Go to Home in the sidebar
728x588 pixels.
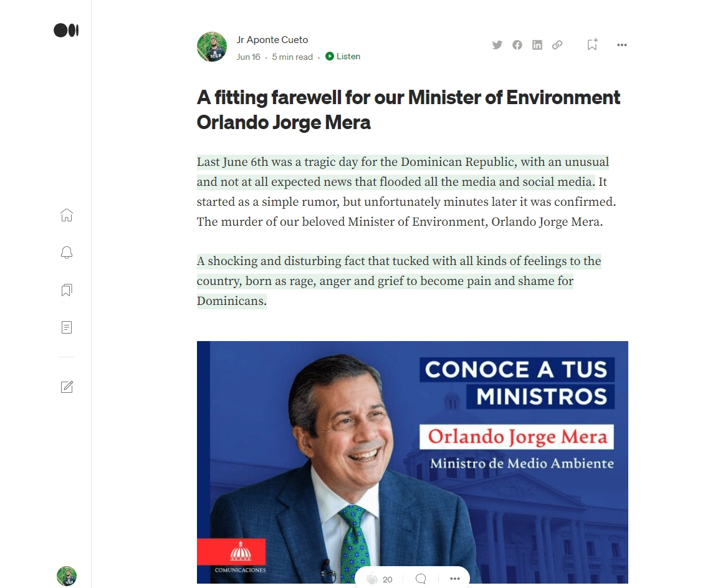(x=67, y=214)
